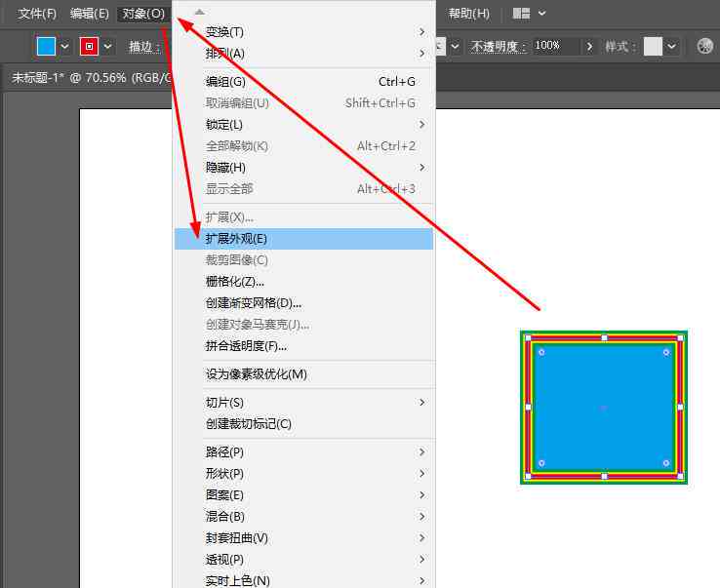Click the 对象(O) menu bar item
Viewport: 720px width, 588px height.
click(x=143, y=14)
